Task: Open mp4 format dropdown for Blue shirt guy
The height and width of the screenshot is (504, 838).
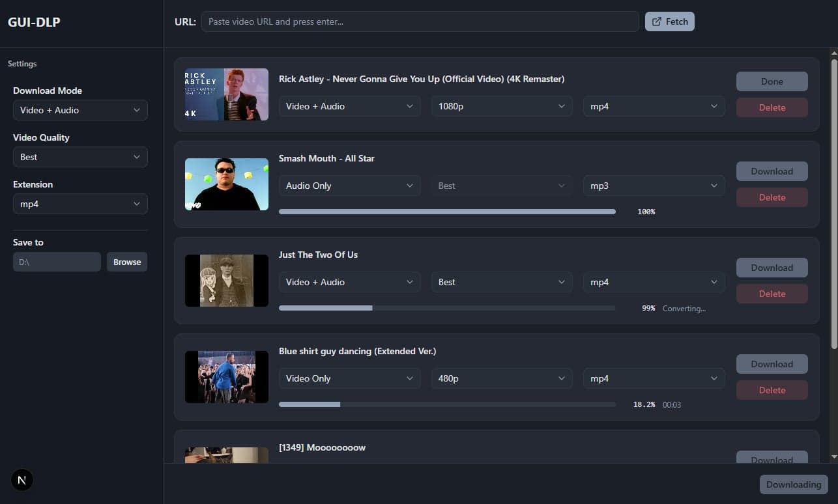Action: tap(654, 378)
